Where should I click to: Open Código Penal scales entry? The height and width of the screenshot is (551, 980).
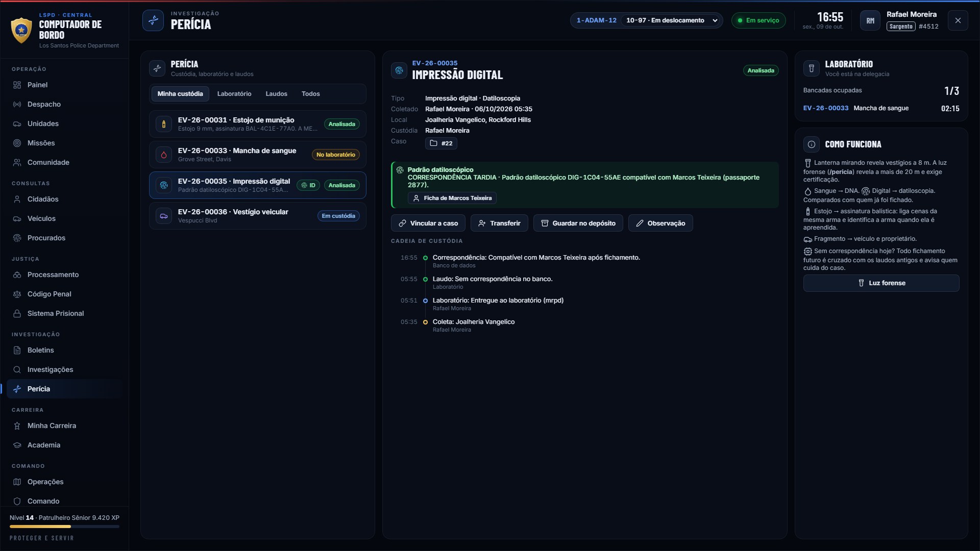(64, 294)
